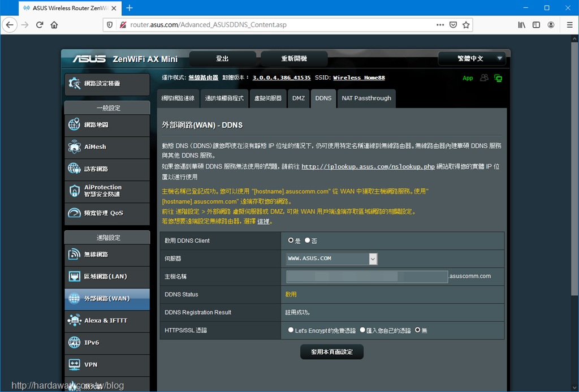Open the 繁體中文 language dropdown
This screenshot has height=392, width=579.
(471, 58)
